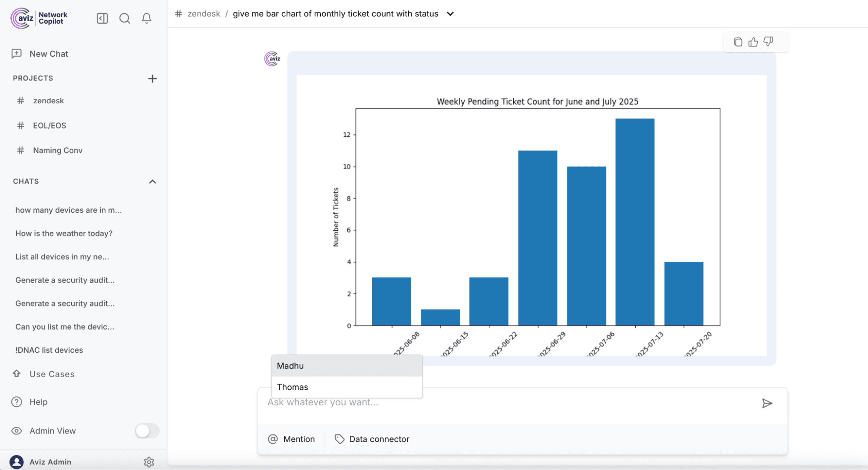Start a New Chat
Image resolution: width=868 pixels, height=470 pixels.
(x=48, y=53)
